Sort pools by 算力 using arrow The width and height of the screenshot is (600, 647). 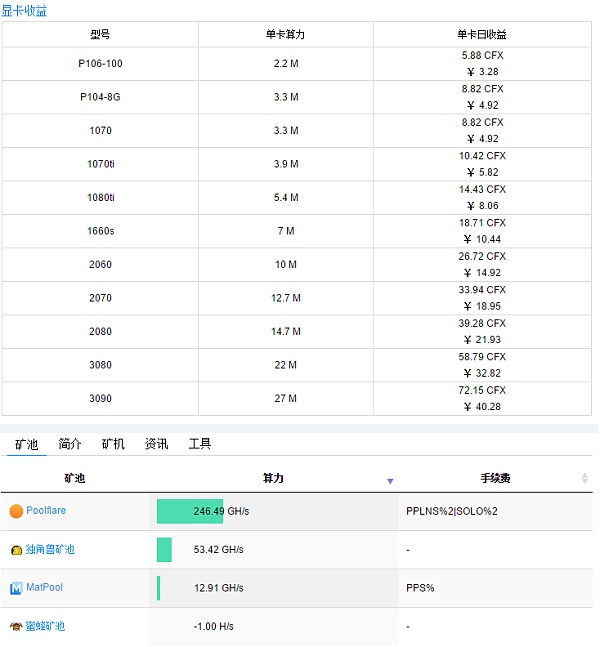coord(390,481)
